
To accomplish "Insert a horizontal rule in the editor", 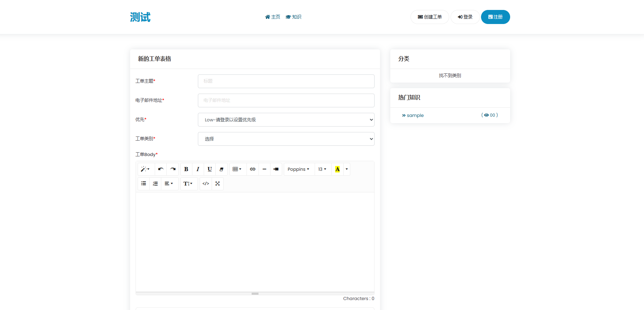I will (264, 169).
